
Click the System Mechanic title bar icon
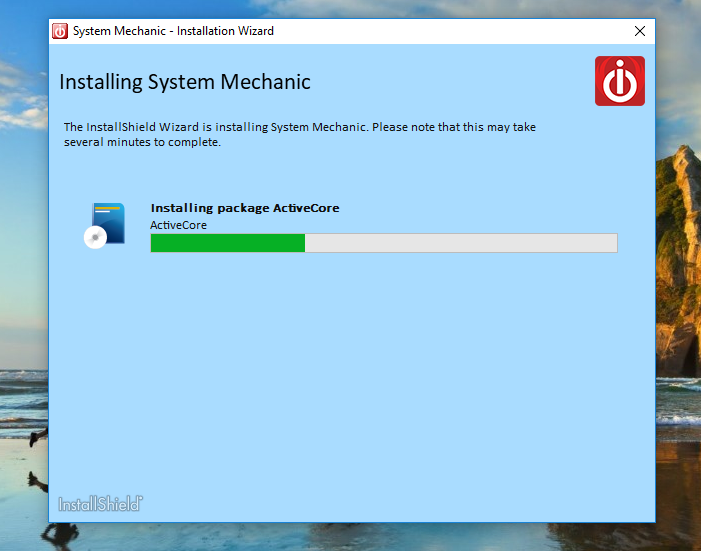[60, 31]
